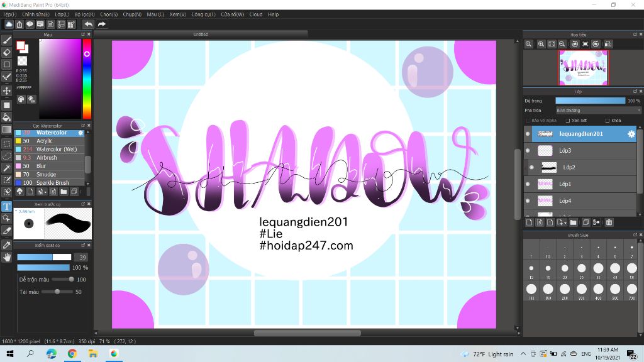This screenshot has width=644, height=362.
Task: Choose the Move tool
Action: pyautogui.click(x=6, y=90)
